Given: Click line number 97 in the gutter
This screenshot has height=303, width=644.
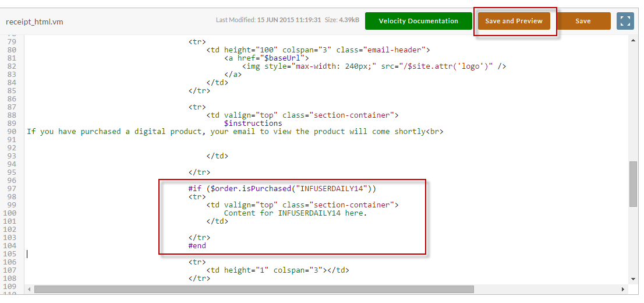Looking at the screenshot, I should click(x=12, y=189).
